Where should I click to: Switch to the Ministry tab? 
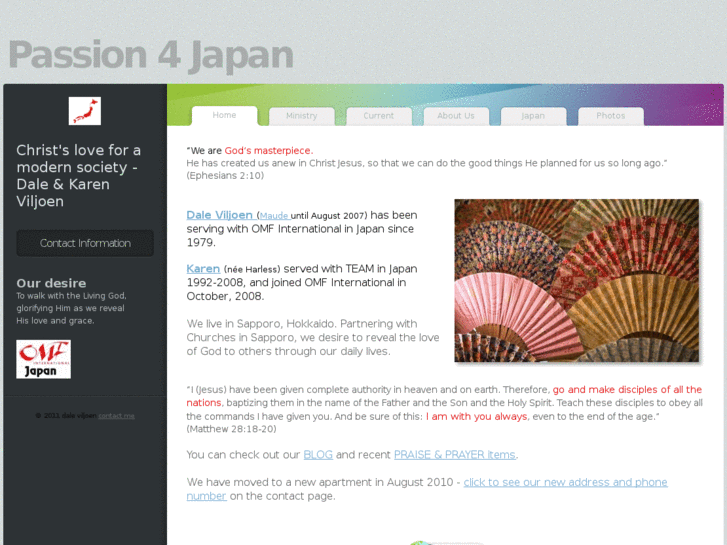click(x=301, y=116)
